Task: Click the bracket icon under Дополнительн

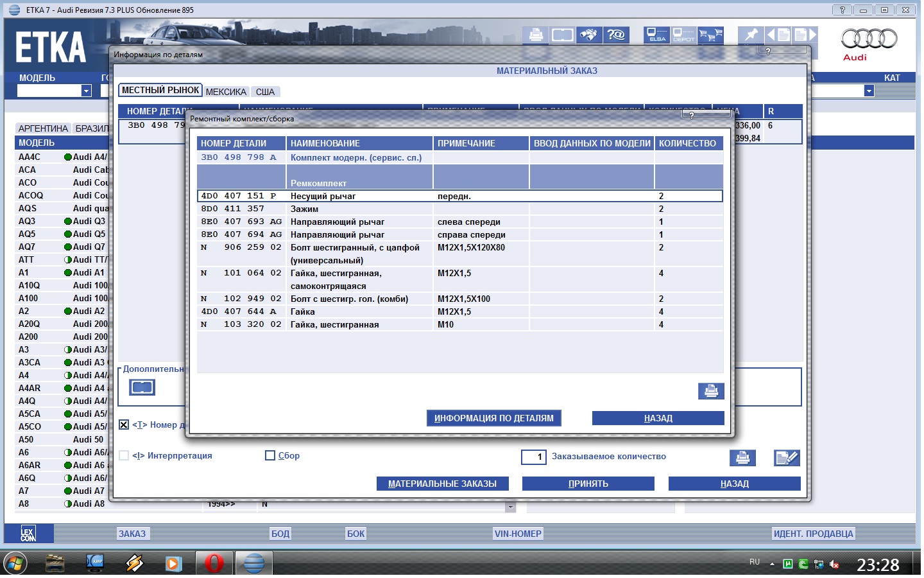Action: [142, 387]
